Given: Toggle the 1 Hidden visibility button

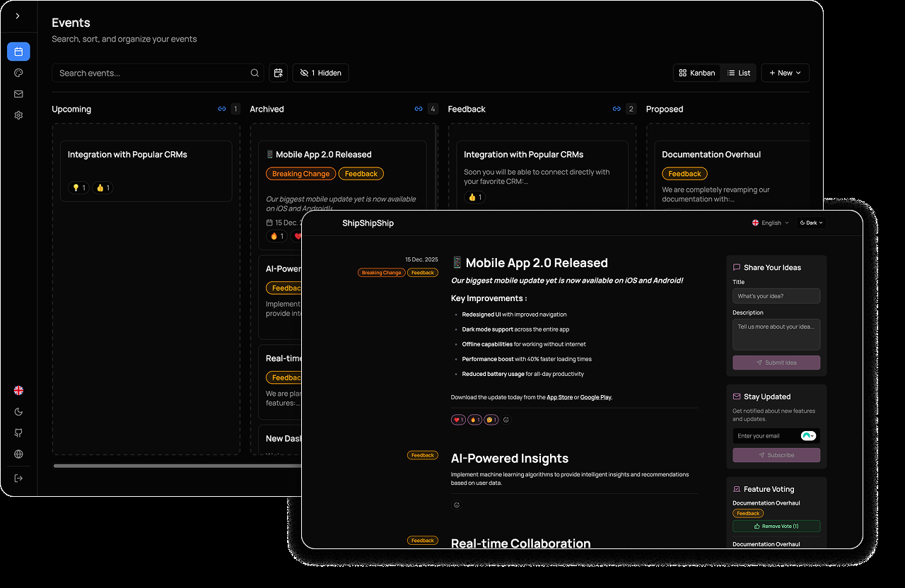Looking at the screenshot, I should point(320,73).
